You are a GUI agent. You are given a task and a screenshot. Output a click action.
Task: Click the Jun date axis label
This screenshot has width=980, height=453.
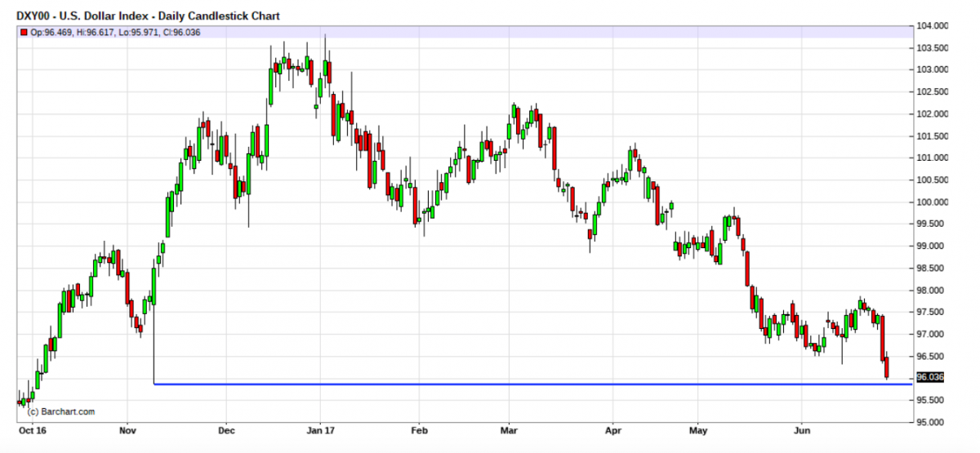(803, 429)
